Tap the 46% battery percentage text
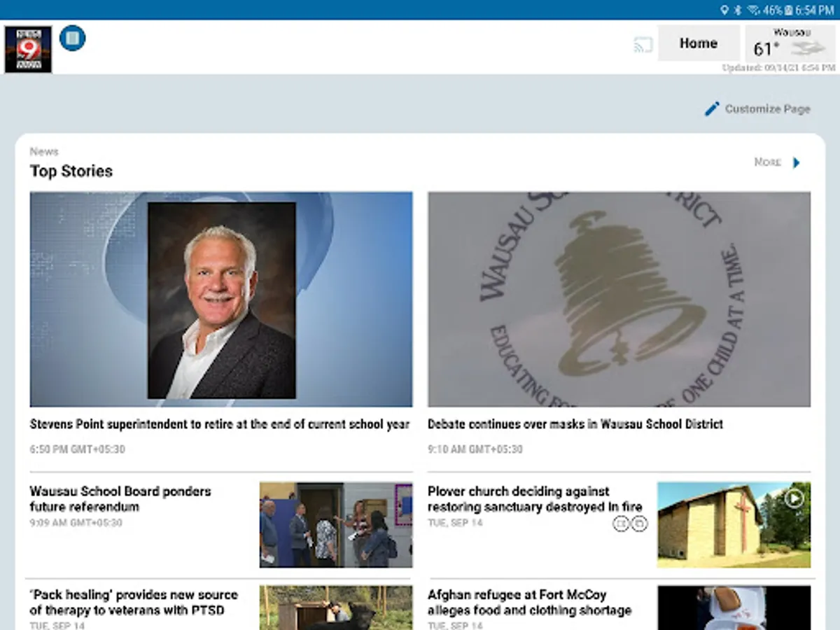Image resolution: width=840 pixels, height=630 pixels. pos(773,10)
